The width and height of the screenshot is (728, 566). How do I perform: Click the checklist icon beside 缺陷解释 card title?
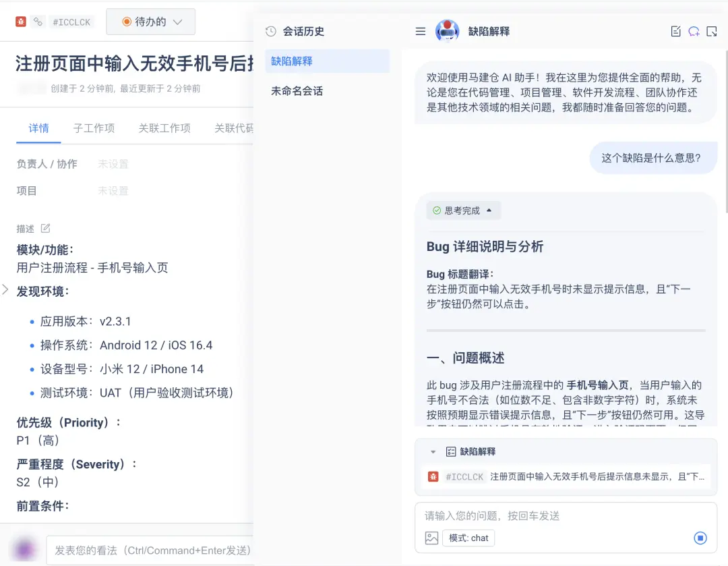point(450,452)
